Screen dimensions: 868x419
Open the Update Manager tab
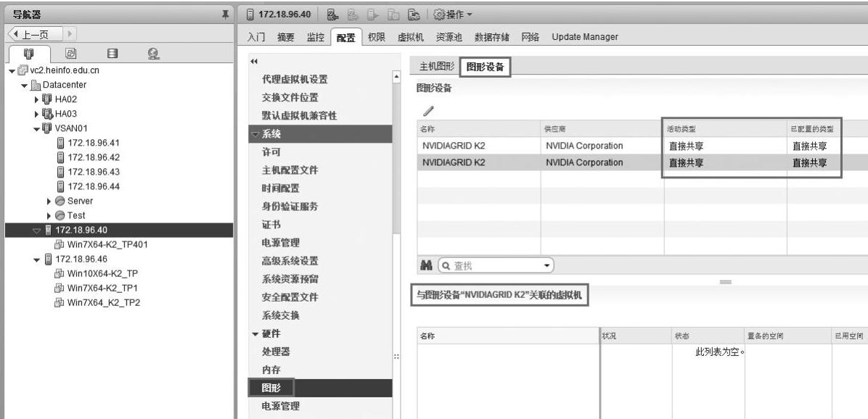(584, 37)
